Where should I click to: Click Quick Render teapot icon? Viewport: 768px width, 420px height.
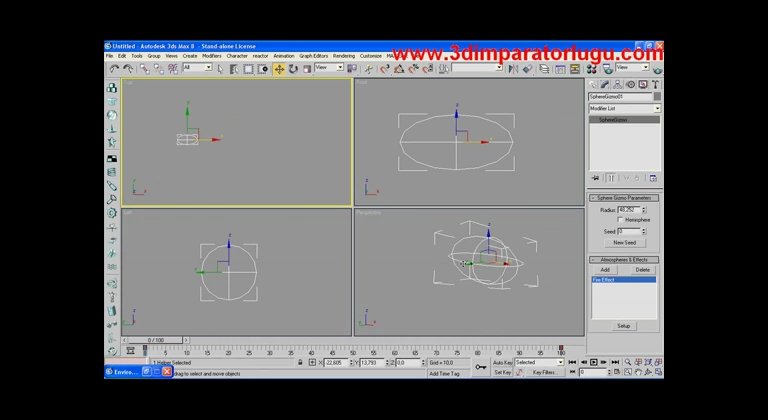(657, 70)
